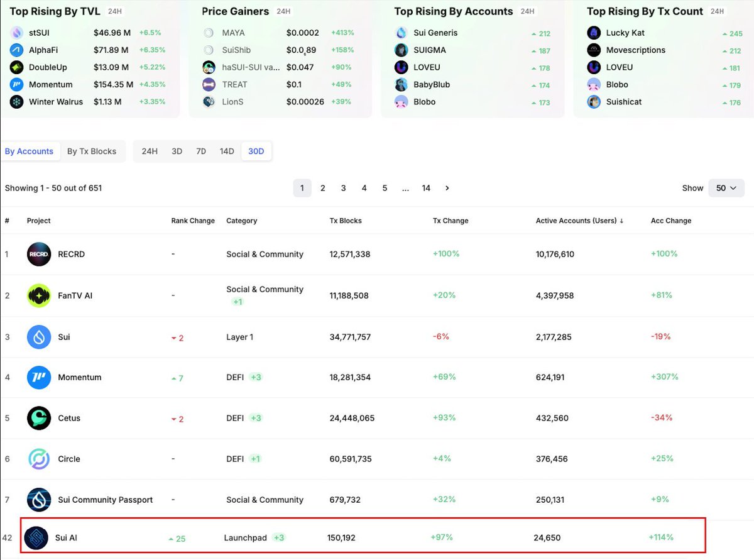Go to page 14
This screenshot has height=560, width=754.
point(426,188)
